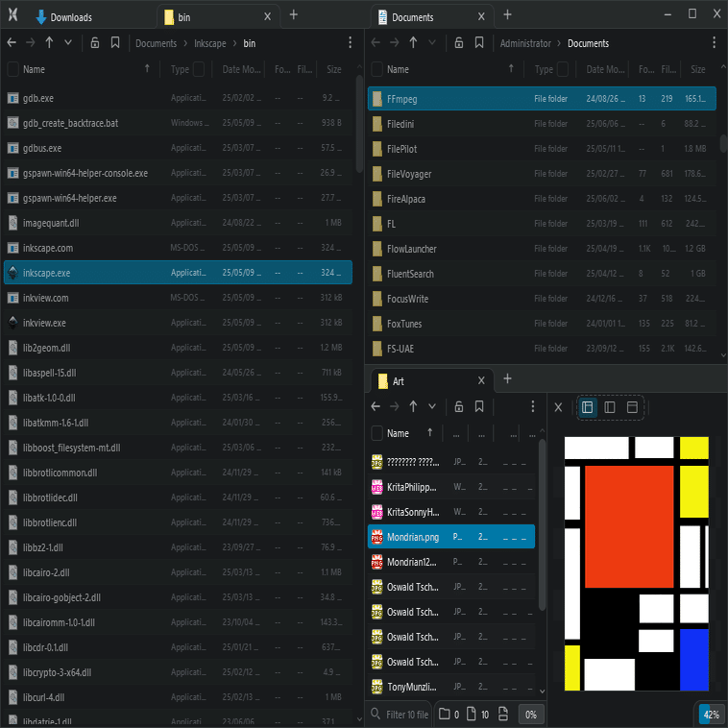Sort Documents pane by Date Mo... column
This screenshot has height=728, width=728.
point(605,69)
